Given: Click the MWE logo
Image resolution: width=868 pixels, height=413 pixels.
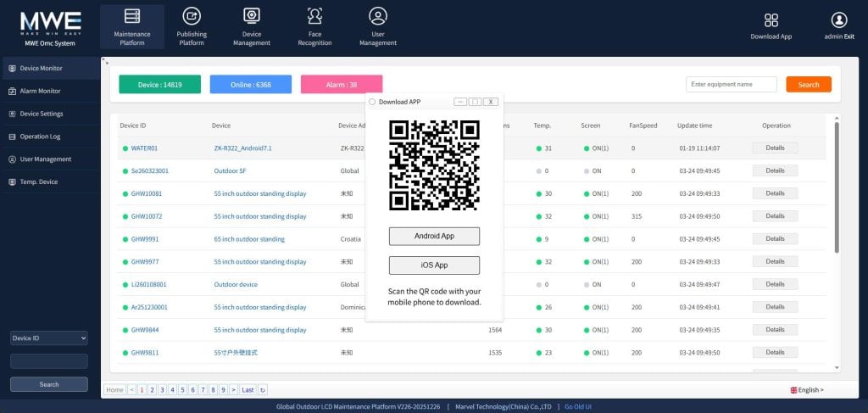Looking at the screenshot, I should (51, 22).
